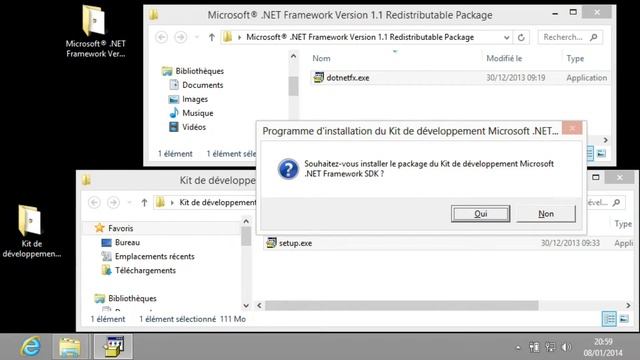Sort files by Modifié le column
Screen dimensions: 640x360
pyautogui.click(x=504, y=58)
